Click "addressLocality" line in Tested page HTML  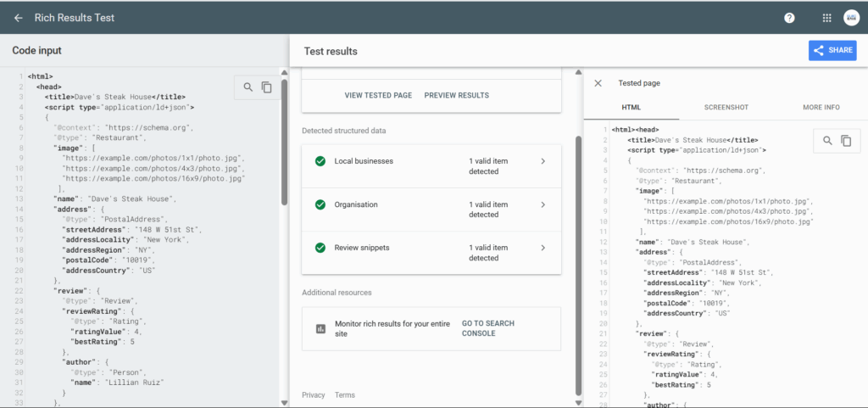[x=702, y=283]
